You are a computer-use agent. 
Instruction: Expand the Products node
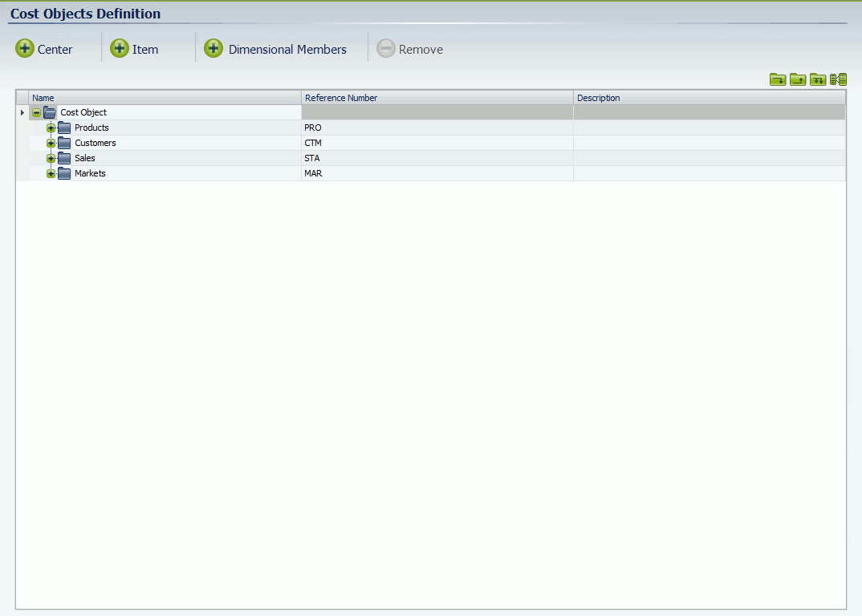click(51, 128)
